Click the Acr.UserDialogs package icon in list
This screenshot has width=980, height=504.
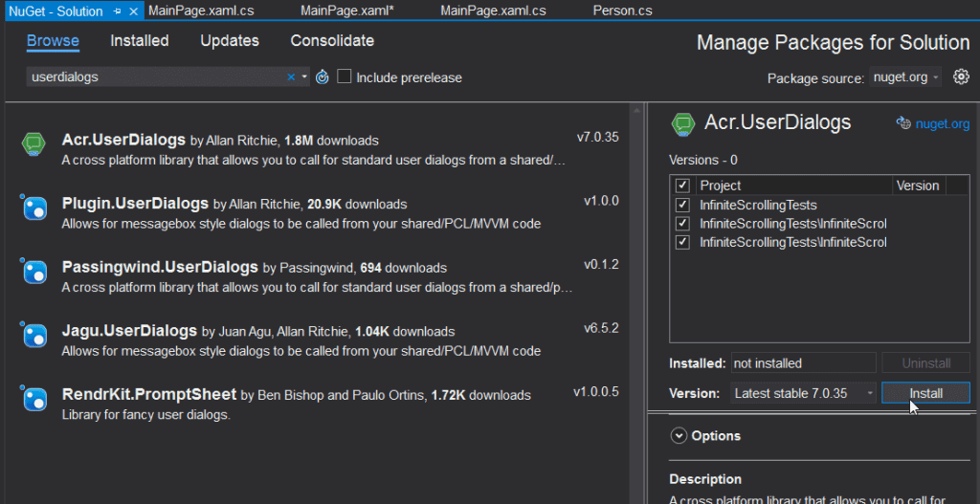pyautogui.click(x=33, y=143)
